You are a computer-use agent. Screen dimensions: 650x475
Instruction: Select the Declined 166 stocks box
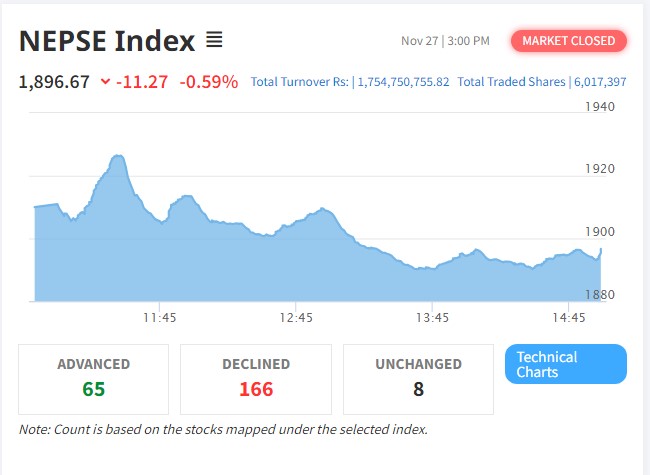(x=256, y=379)
